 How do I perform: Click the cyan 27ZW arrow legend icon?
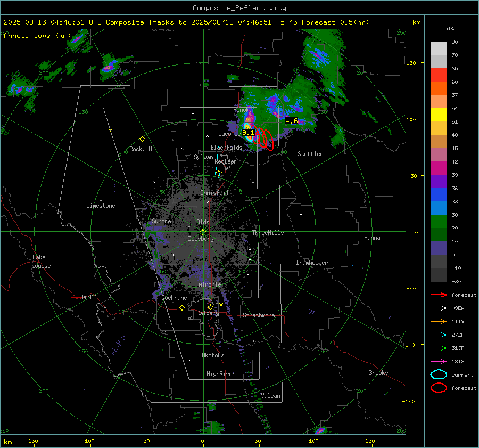click(439, 335)
